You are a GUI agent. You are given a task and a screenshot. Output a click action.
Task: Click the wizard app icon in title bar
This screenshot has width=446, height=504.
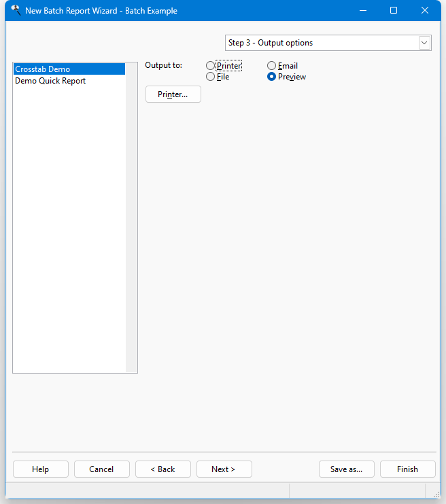click(15, 10)
